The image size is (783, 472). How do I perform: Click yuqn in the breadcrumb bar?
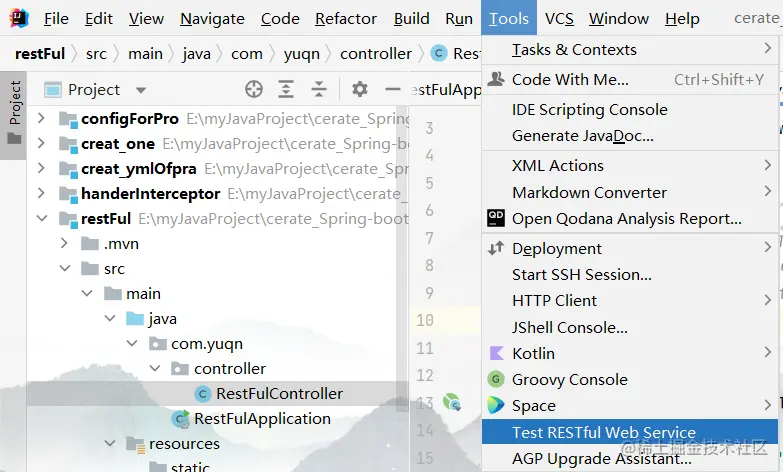click(x=302, y=53)
